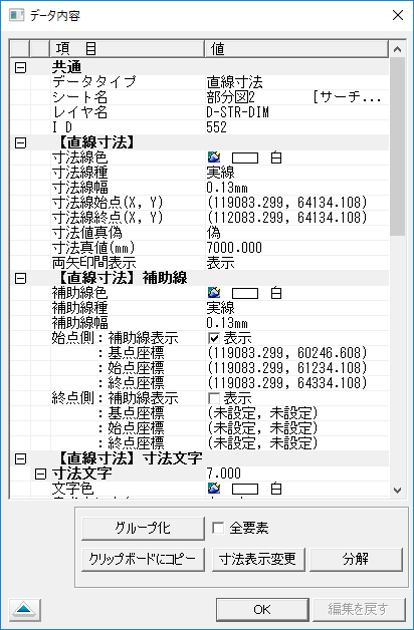
Task: Collapse the 【直線寸法】 section
Action: point(20,143)
